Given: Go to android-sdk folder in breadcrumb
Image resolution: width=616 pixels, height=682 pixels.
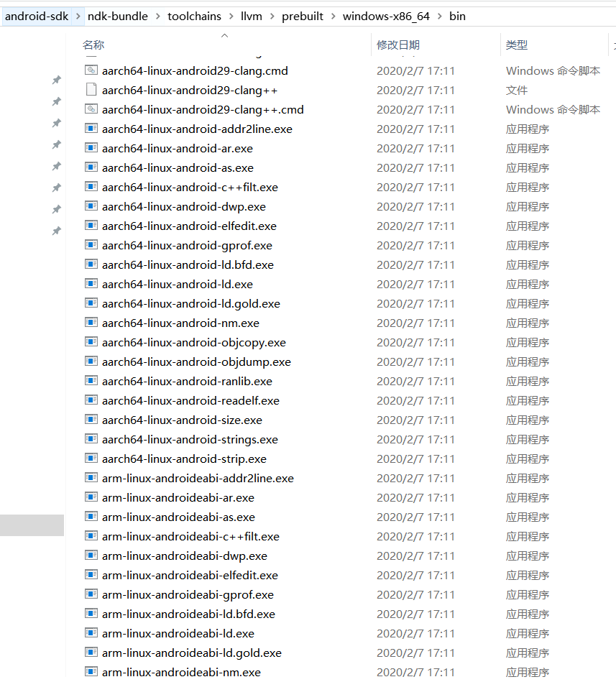Looking at the screenshot, I should (37, 17).
